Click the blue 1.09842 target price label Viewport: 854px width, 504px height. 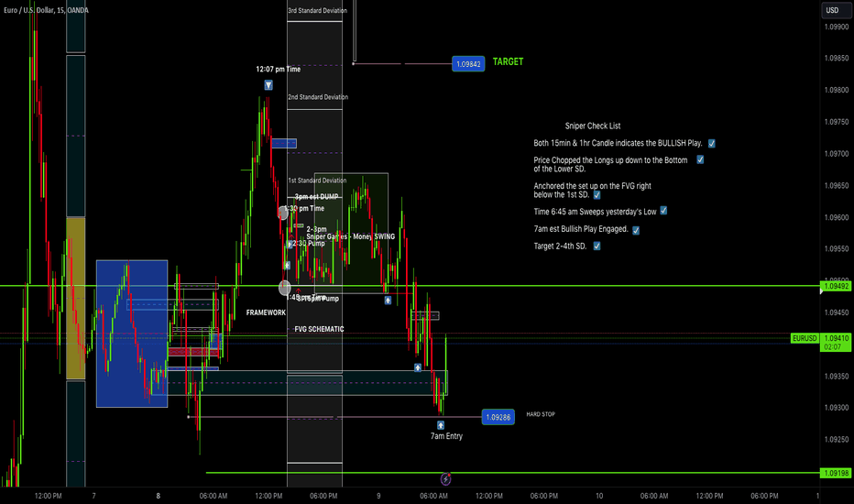pos(468,64)
